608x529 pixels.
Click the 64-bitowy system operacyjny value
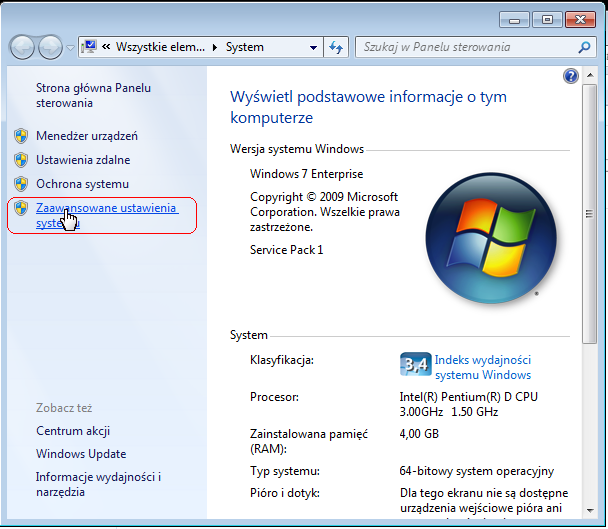pos(477,471)
